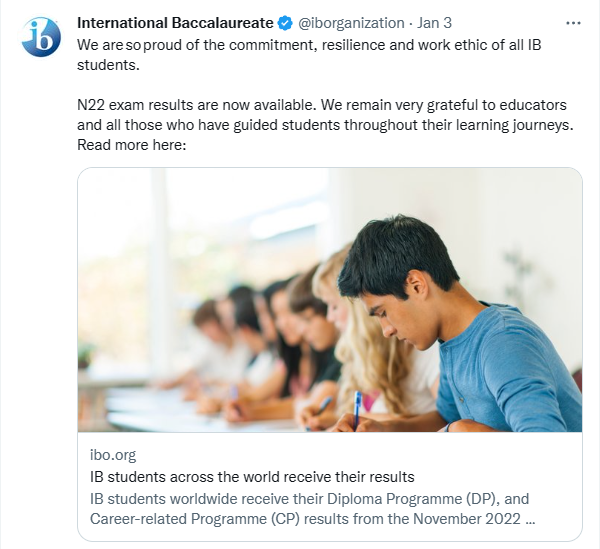Click the 'Read more here:' text

tap(132, 145)
